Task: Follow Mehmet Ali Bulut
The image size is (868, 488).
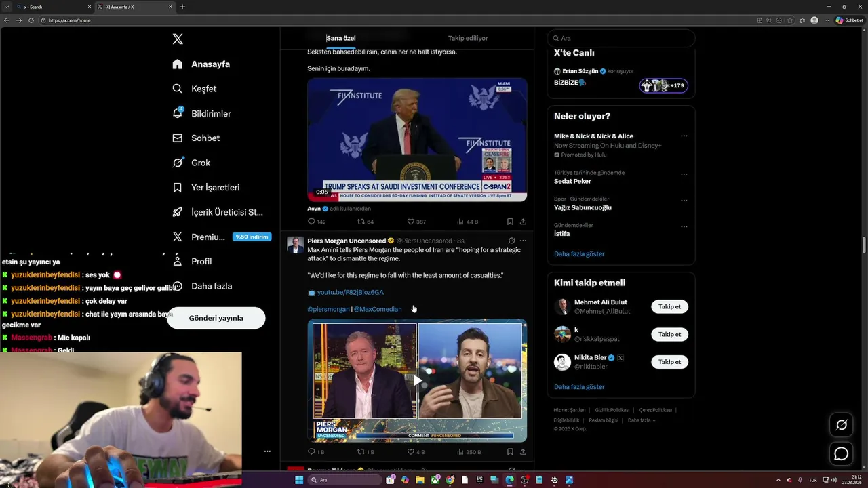Action: [669, 307]
